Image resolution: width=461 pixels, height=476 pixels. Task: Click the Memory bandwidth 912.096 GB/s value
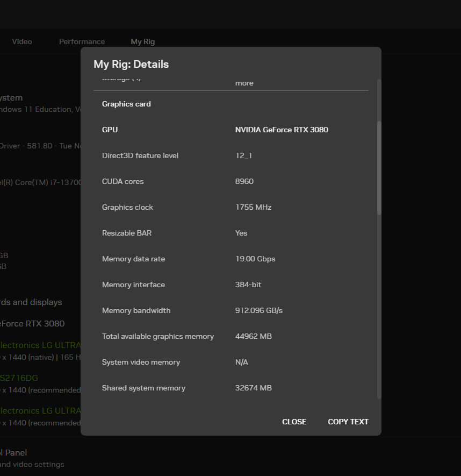[258, 310]
